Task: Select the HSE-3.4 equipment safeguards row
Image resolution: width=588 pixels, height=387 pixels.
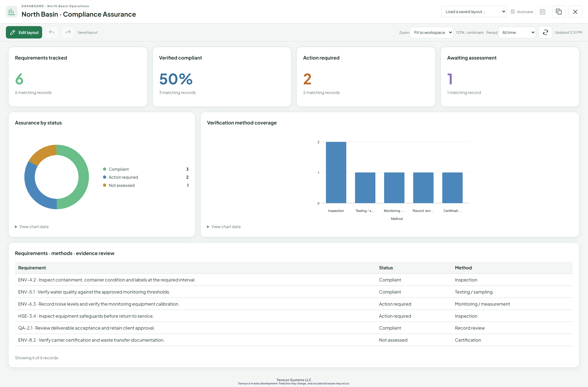Action: [294, 316]
